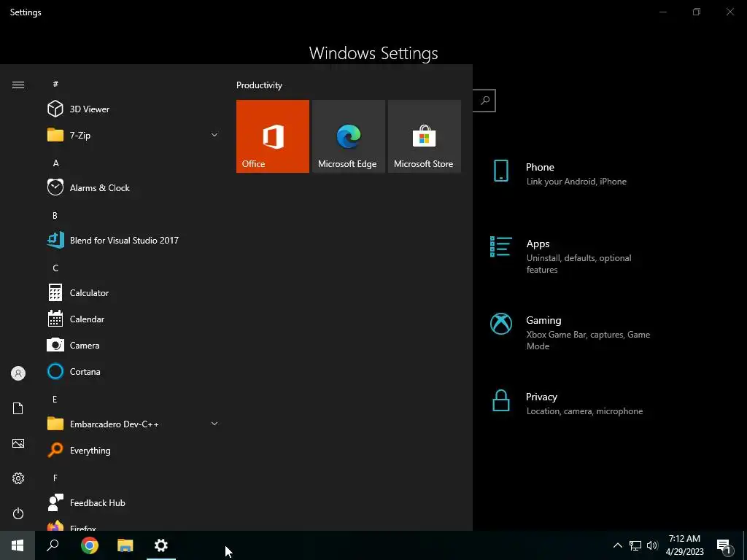Open the clock showing 7:12 AM
The height and width of the screenshot is (560, 747).
coord(684,545)
